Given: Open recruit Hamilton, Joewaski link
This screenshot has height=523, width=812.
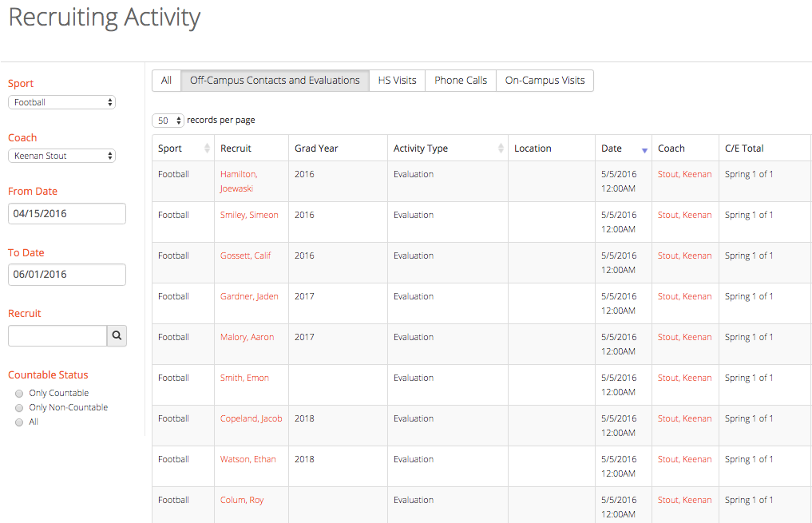Looking at the screenshot, I should (x=239, y=181).
